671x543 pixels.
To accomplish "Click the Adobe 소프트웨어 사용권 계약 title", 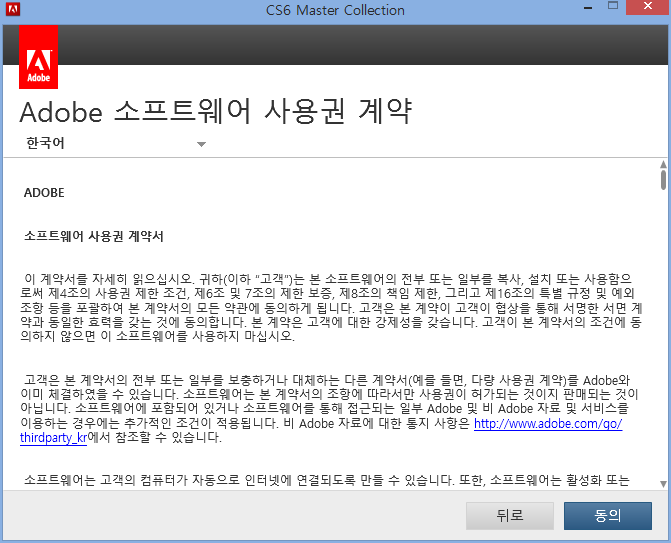I will (x=216, y=113).
